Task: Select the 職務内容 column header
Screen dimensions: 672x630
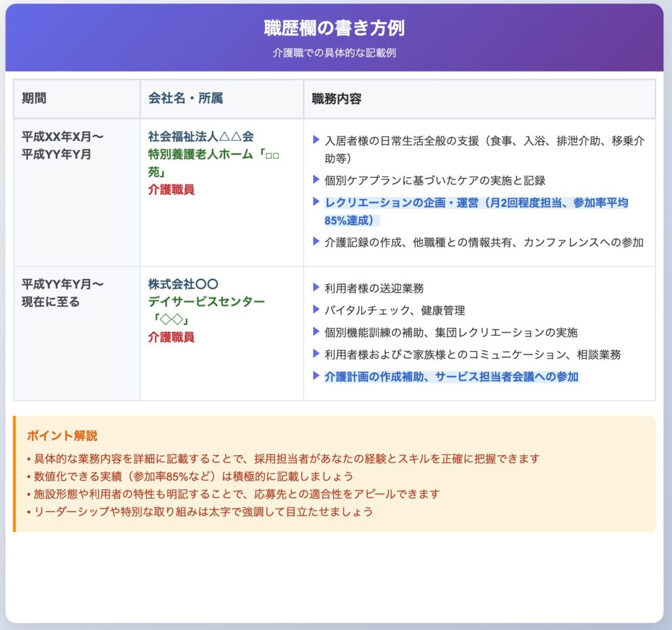Action: coord(480,98)
